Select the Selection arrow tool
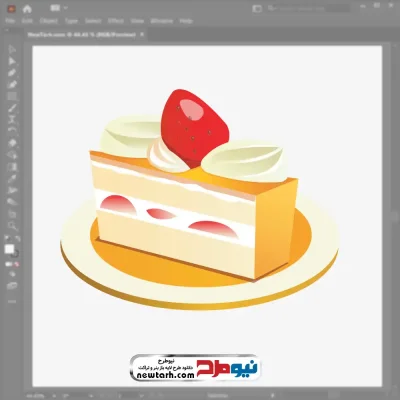Image resolution: width=400 pixels, height=400 pixels. point(12,49)
